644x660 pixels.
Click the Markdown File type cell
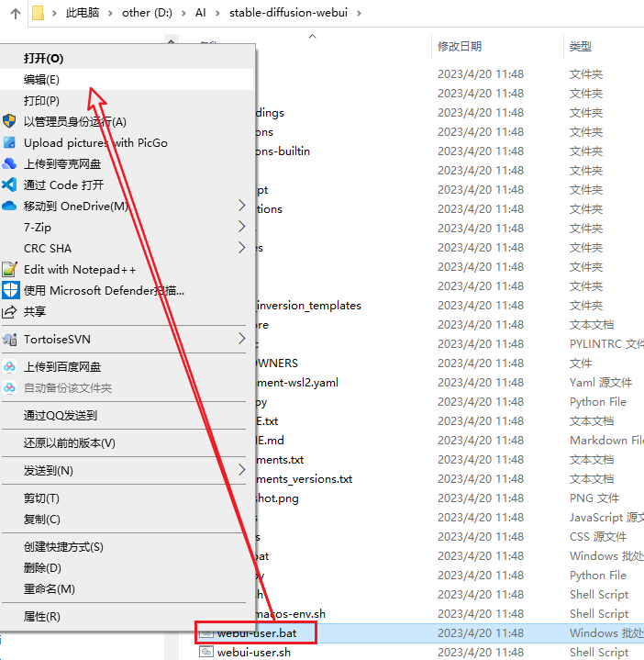pos(606,441)
